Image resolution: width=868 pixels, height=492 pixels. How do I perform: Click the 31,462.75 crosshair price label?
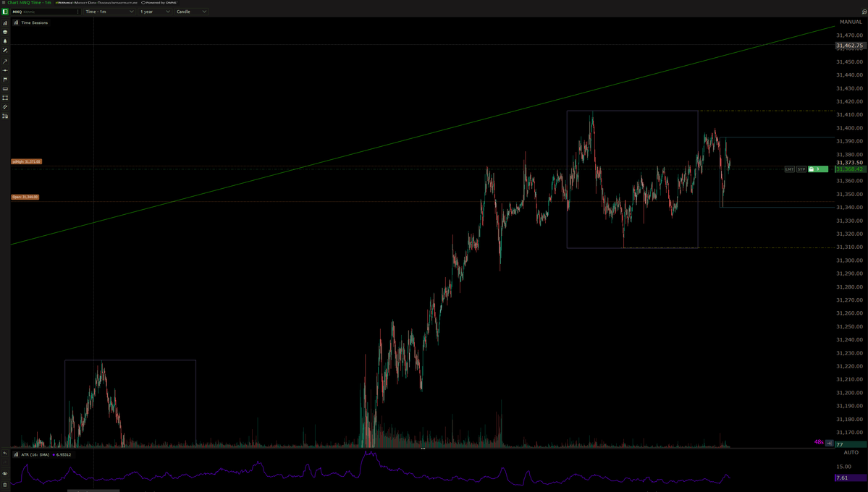851,46
